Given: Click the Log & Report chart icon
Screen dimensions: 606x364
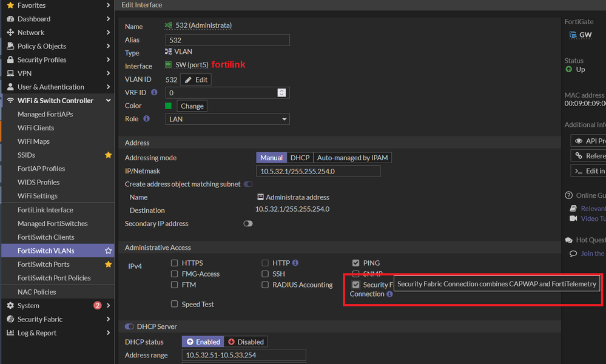Looking at the screenshot, I should pyautogui.click(x=10, y=332).
